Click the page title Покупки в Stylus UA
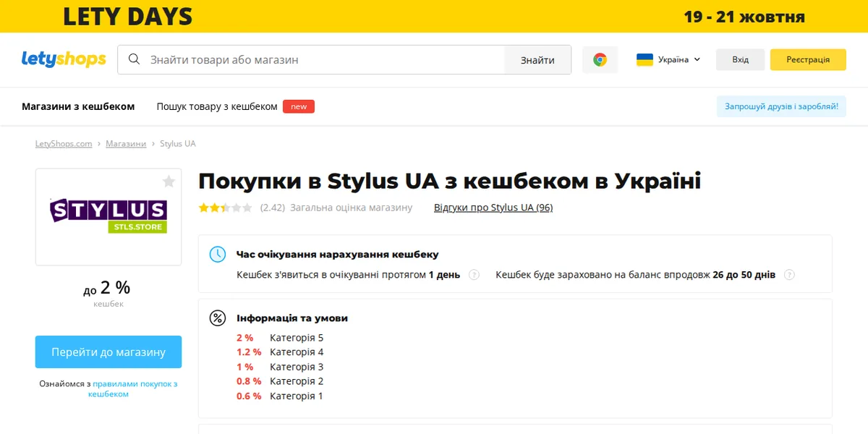Viewport: 868px width, 434px height. [450, 181]
